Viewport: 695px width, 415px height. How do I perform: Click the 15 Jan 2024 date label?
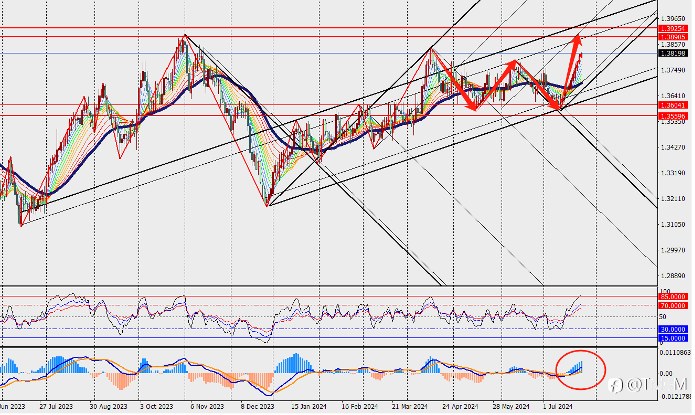coord(308,406)
